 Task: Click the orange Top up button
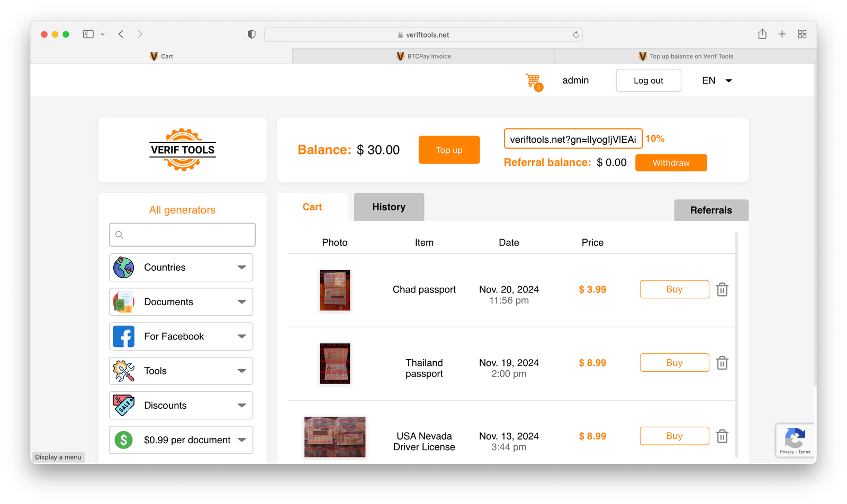tap(449, 150)
